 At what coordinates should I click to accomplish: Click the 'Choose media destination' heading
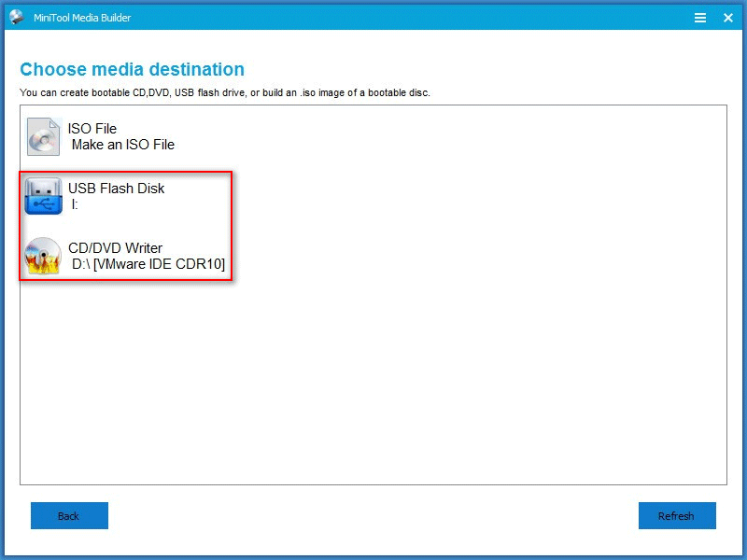(x=132, y=69)
